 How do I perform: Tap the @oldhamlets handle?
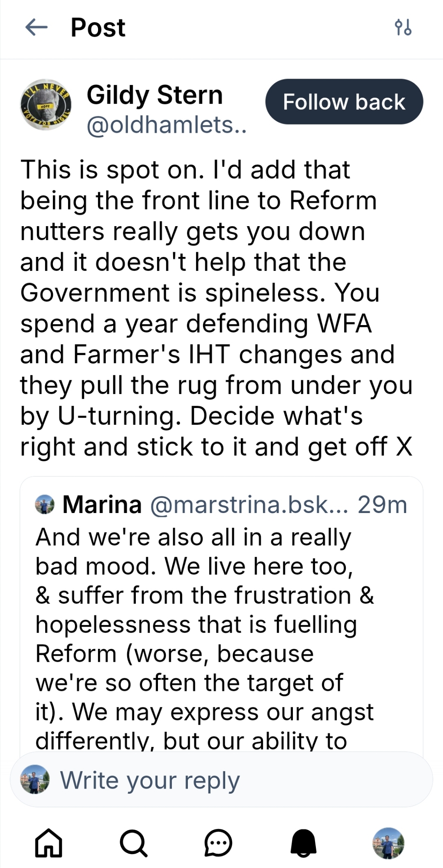(x=167, y=125)
